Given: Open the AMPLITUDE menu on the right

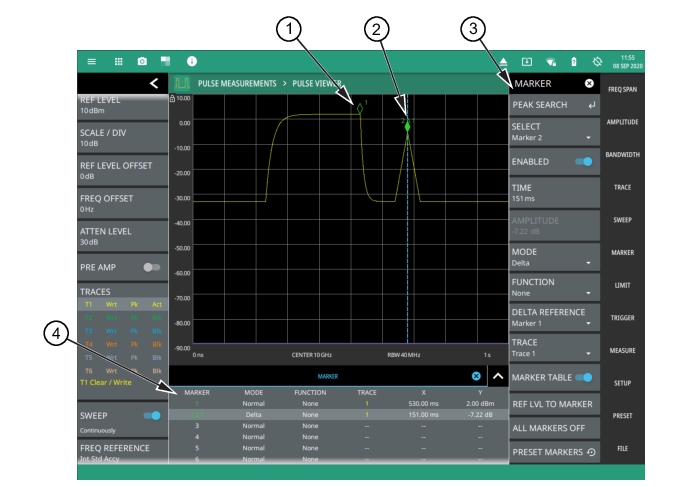Looking at the screenshot, I should coord(622,122).
